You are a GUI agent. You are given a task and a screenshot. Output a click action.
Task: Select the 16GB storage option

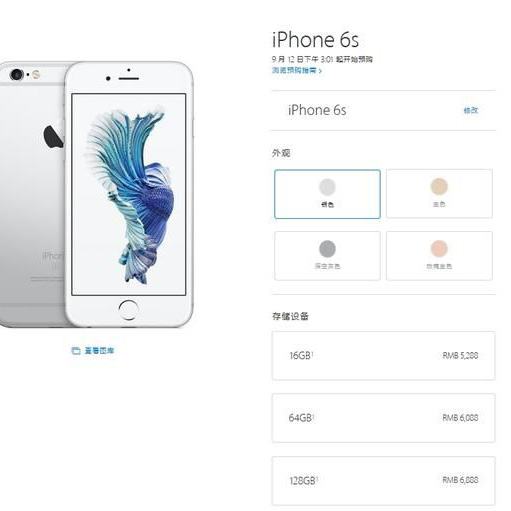click(383, 356)
